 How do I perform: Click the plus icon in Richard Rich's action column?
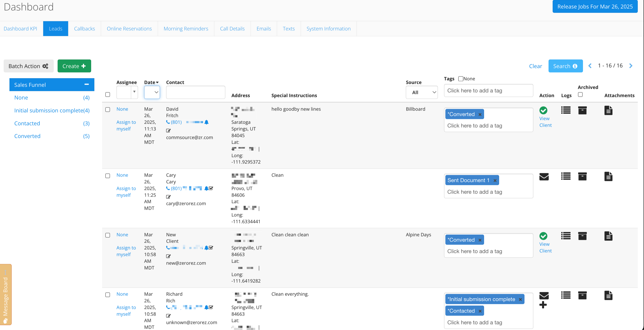coord(543,305)
